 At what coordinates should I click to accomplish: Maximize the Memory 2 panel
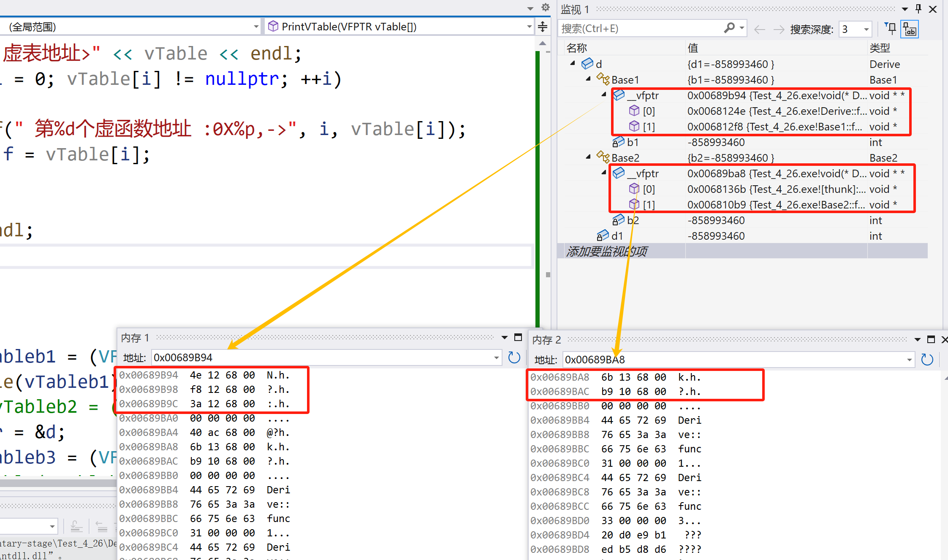pyautogui.click(x=931, y=339)
